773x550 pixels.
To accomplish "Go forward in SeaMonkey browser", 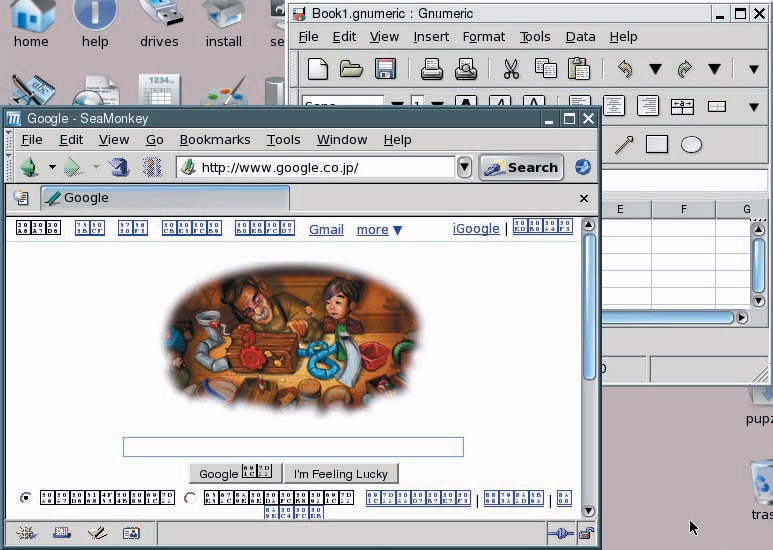I will pyautogui.click(x=73, y=167).
